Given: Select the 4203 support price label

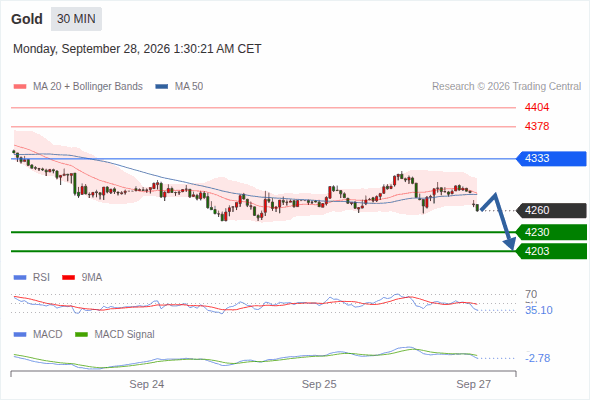Looking at the screenshot, I should point(551,251).
